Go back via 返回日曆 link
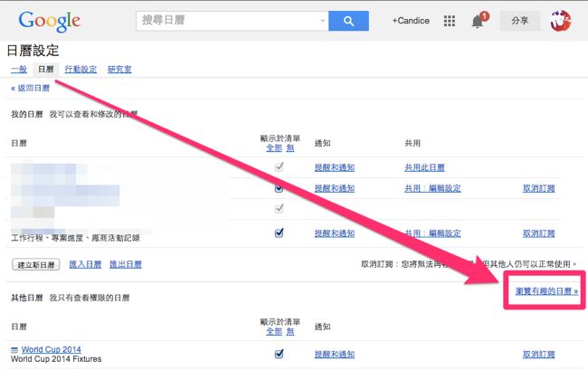This screenshot has width=588, height=370. 29,89
